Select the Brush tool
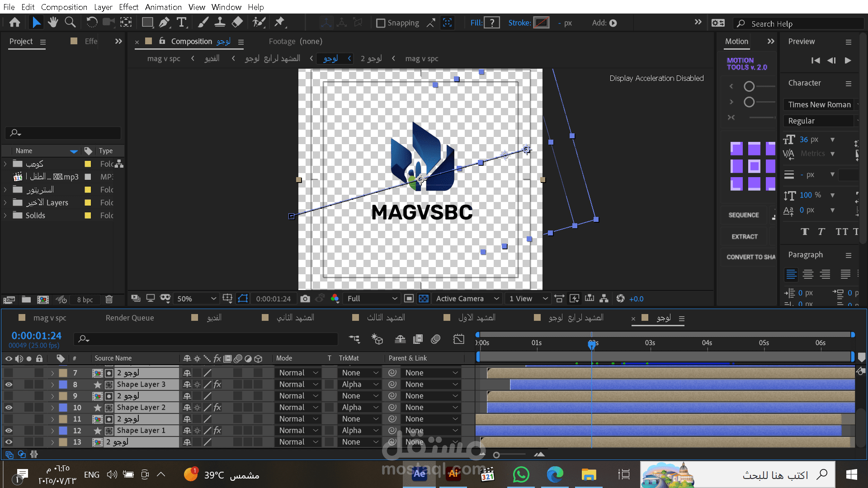This screenshot has width=868, height=488. tap(203, 22)
